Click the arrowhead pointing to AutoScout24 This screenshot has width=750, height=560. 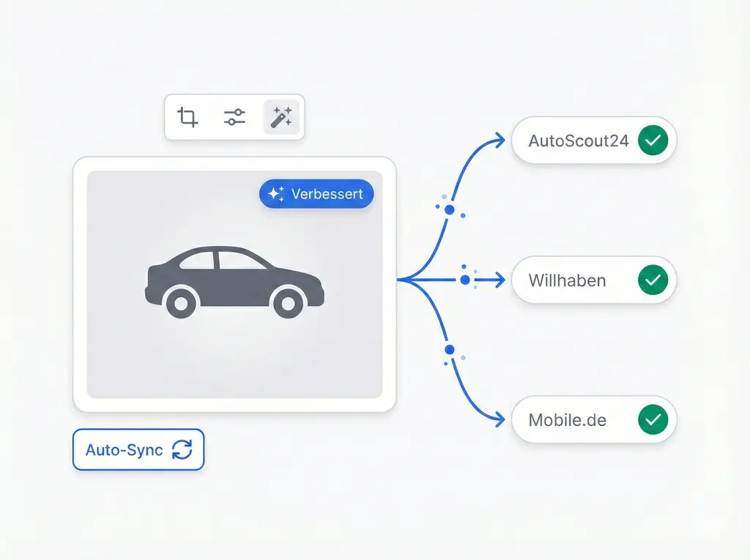click(499, 141)
